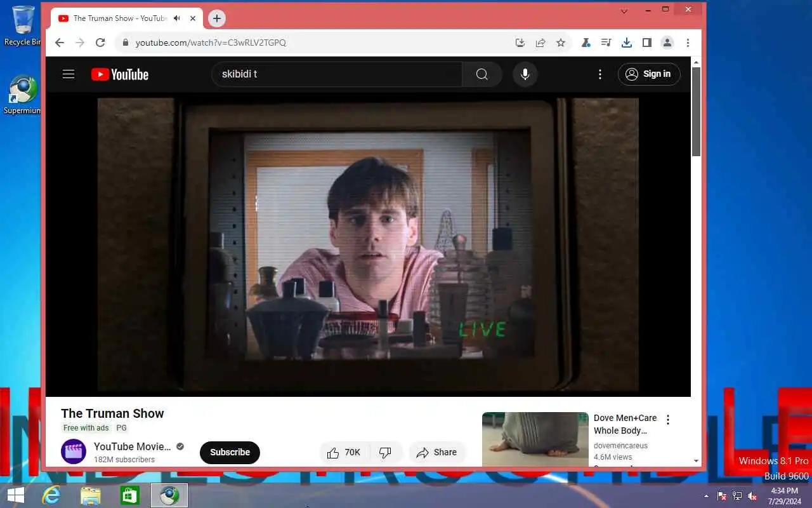Open the muted volume tray icon
This screenshot has height=508, width=812.
(752, 496)
